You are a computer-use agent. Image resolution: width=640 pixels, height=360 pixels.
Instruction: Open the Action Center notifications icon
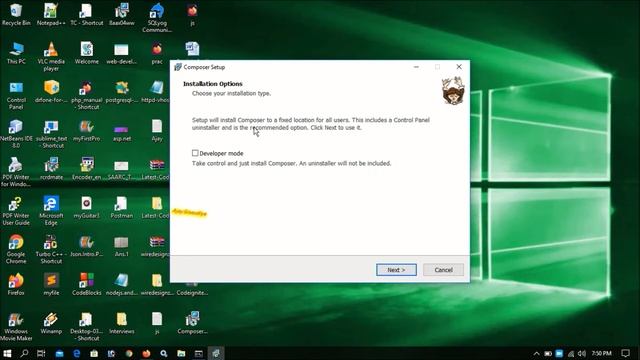pos(625,353)
